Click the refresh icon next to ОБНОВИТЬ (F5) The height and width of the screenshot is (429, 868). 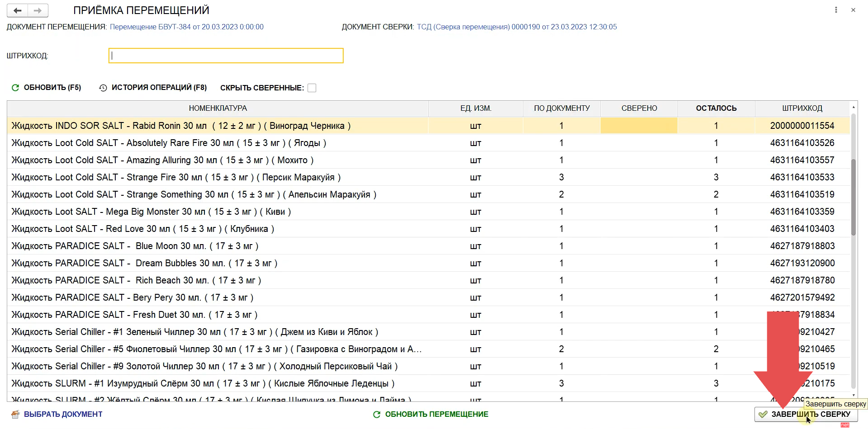point(15,88)
